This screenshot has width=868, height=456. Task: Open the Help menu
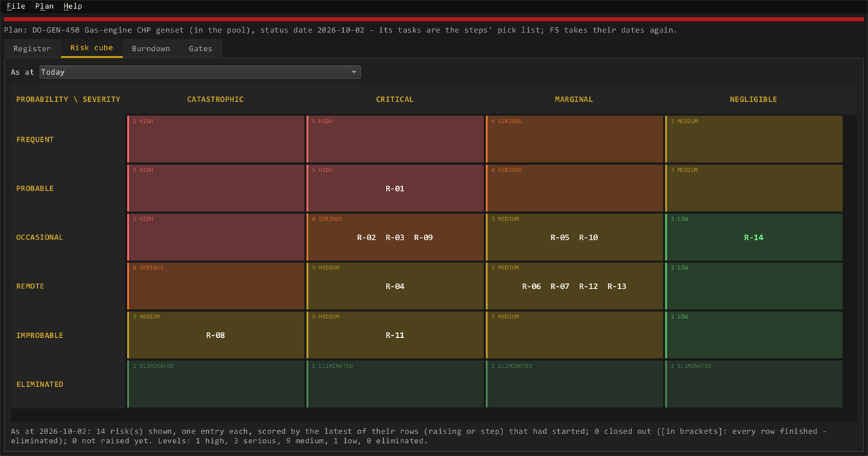(73, 6)
